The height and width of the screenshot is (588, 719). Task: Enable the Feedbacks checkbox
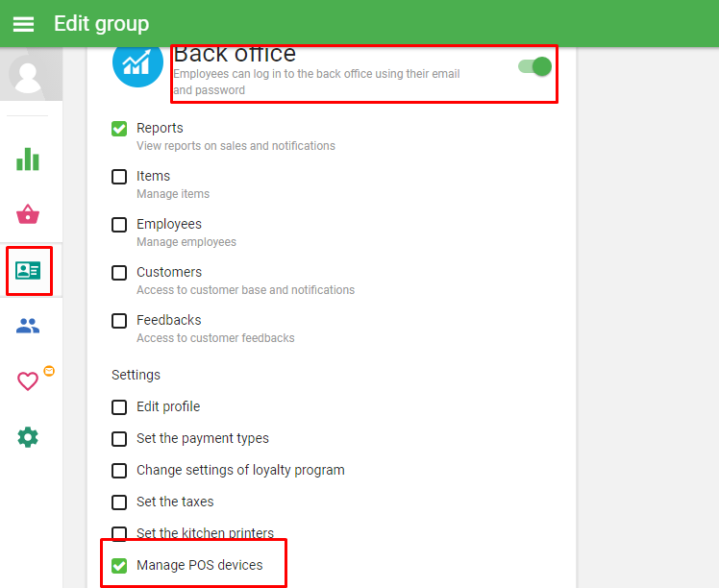point(119,321)
